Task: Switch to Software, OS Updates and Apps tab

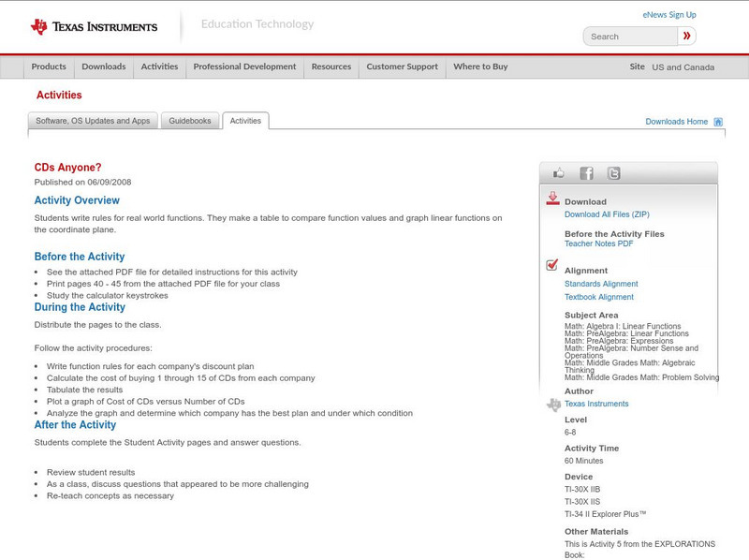Action: (x=93, y=121)
